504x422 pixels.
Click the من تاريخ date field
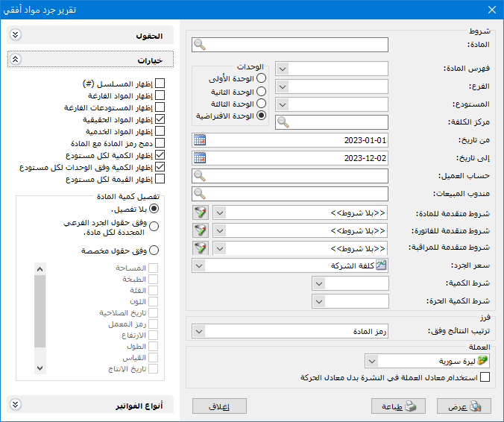click(x=290, y=140)
